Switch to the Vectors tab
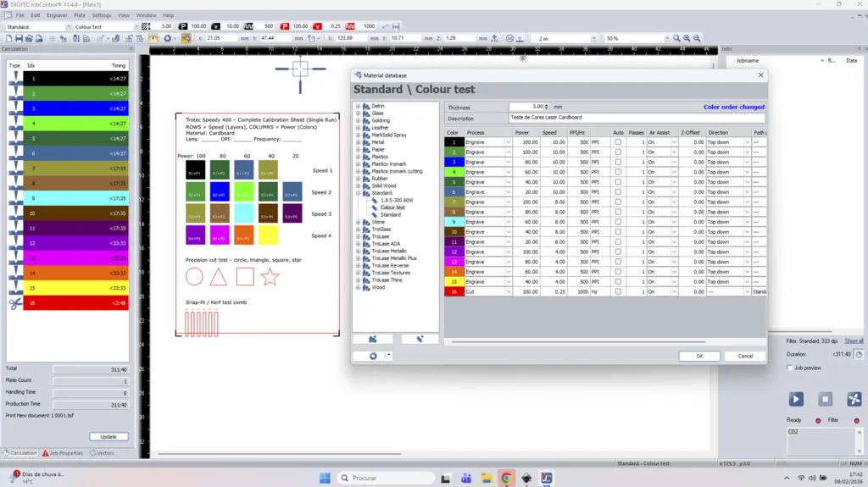The height and width of the screenshot is (487, 868). pos(102,452)
